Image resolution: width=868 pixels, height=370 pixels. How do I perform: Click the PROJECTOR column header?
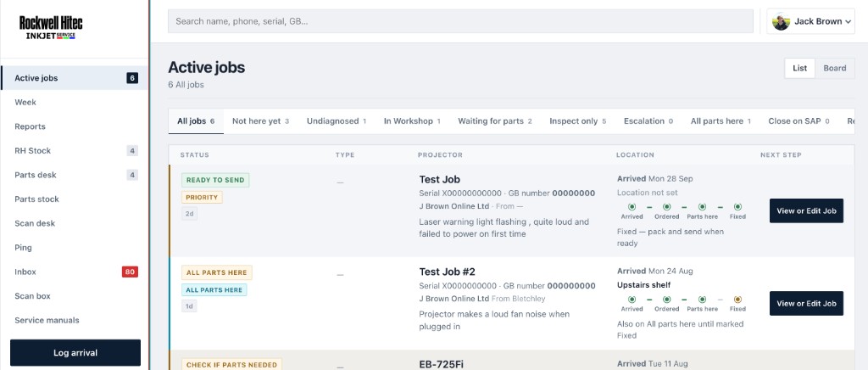tap(440, 155)
